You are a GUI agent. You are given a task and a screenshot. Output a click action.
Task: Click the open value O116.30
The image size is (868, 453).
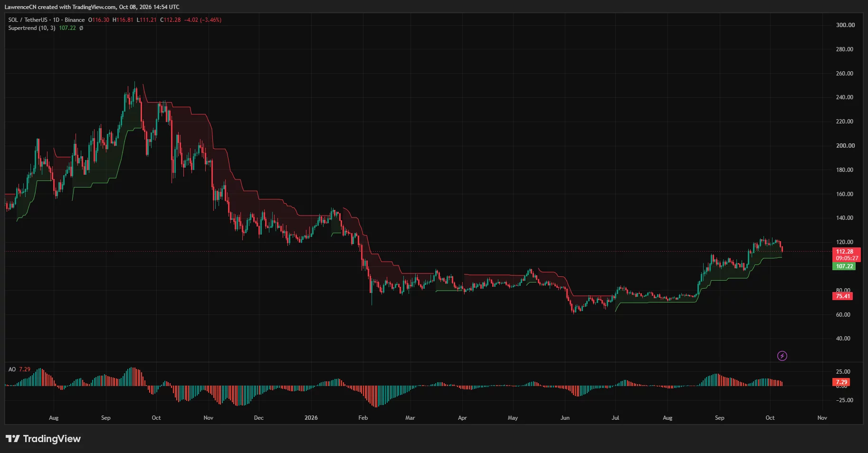tap(99, 20)
